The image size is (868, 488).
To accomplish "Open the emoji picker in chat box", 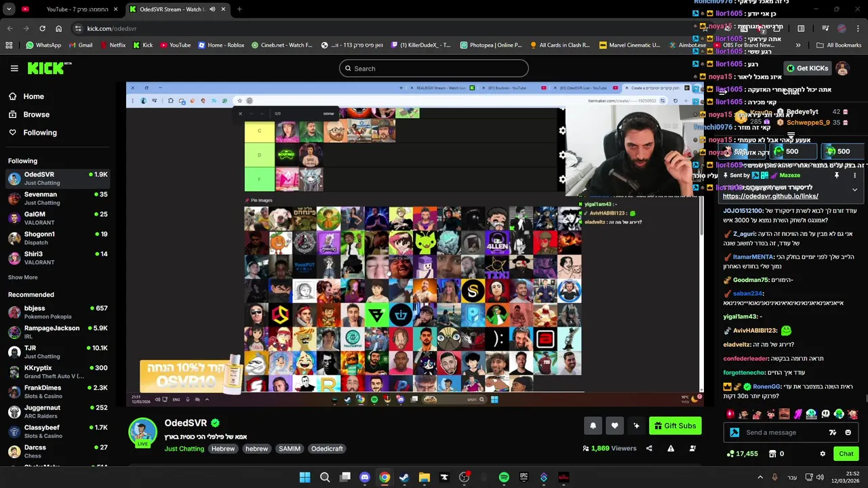I will pyautogui.click(x=848, y=432).
